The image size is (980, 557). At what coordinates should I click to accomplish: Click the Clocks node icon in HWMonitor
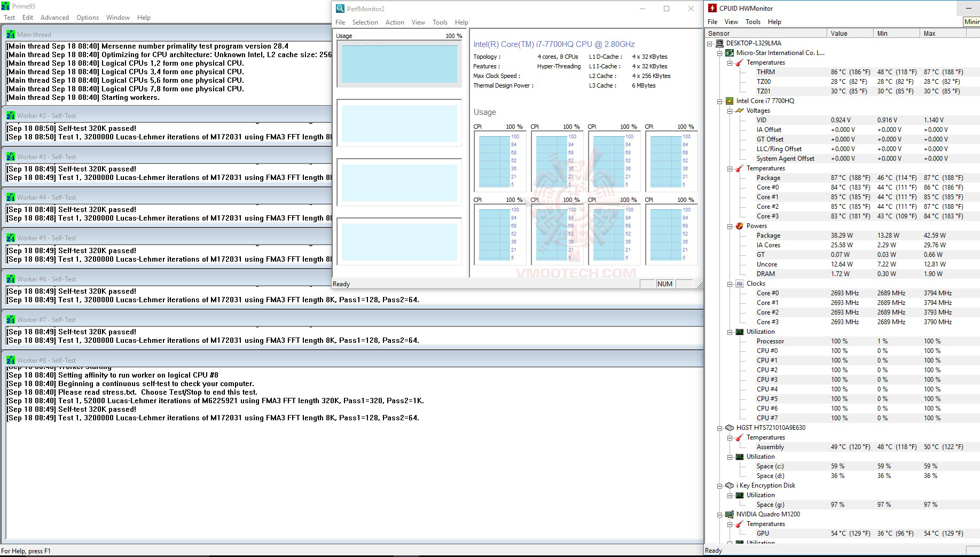point(740,284)
